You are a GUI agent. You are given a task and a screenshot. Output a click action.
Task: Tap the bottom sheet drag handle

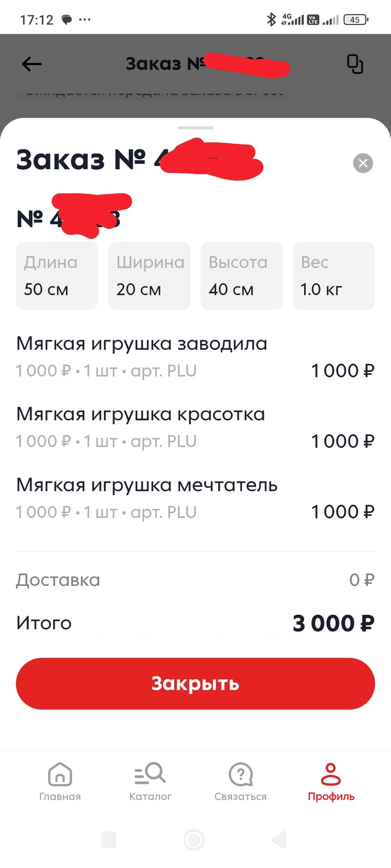195,128
